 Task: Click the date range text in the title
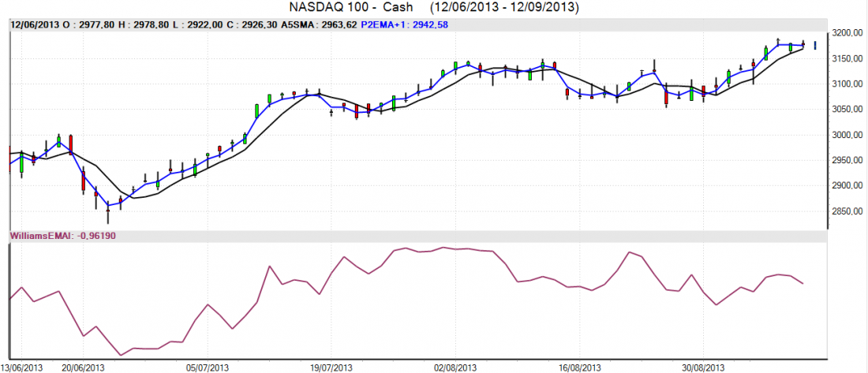pyautogui.click(x=504, y=8)
